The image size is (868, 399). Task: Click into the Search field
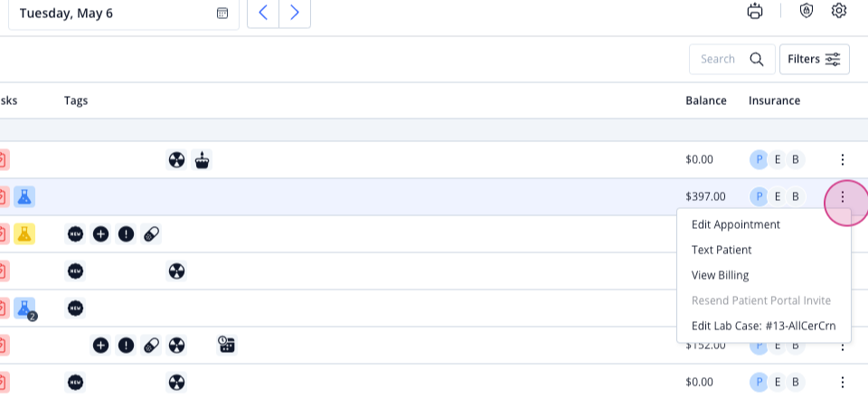(731, 60)
